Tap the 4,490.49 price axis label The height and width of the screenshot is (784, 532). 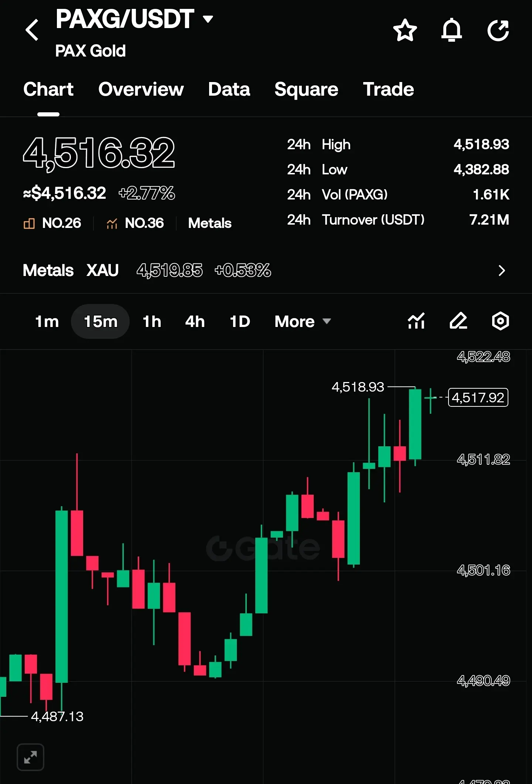pos(484,681)
